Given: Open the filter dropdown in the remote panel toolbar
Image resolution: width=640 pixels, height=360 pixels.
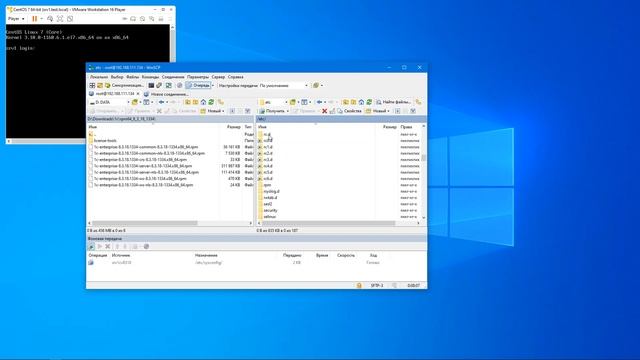Looking at the screenshot, I should (x=310, y=102).
